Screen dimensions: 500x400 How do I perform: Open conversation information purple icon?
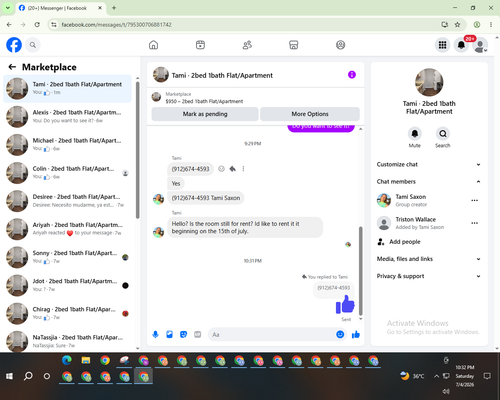point(352,75)
